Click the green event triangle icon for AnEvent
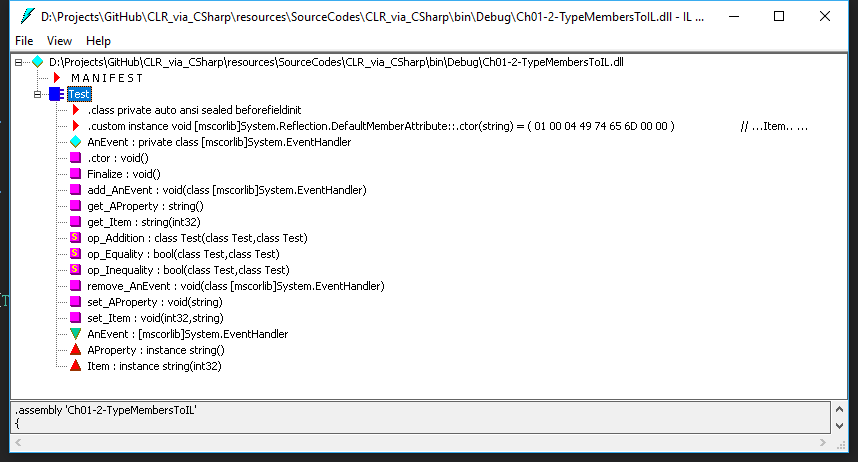Viewport: 858px width, 462px height. click(75, 334)
